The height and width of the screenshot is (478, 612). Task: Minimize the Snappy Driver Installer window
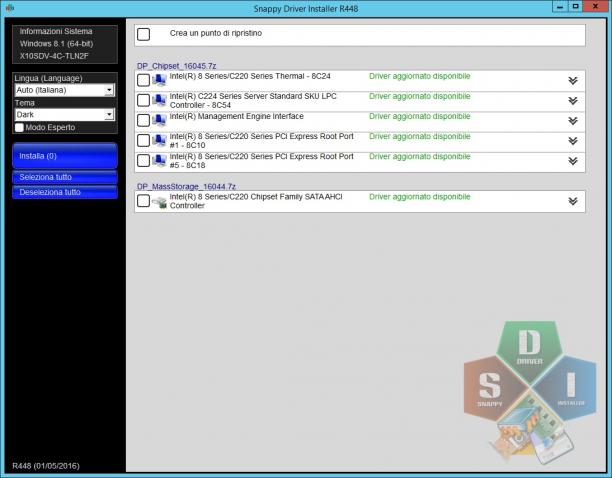click(x=560, y=7)
